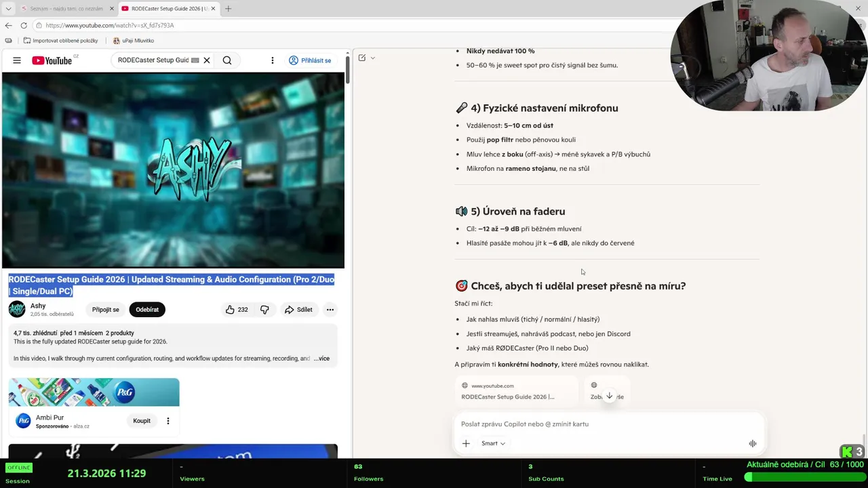Click the green K icon in the corner
Screen dimensions: 868x488
coord(847,451)
